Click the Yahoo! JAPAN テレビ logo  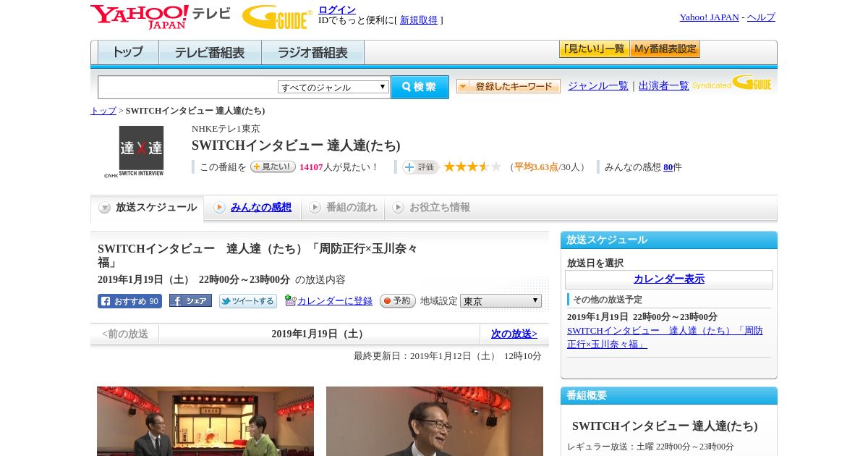(x=161, y=17)
